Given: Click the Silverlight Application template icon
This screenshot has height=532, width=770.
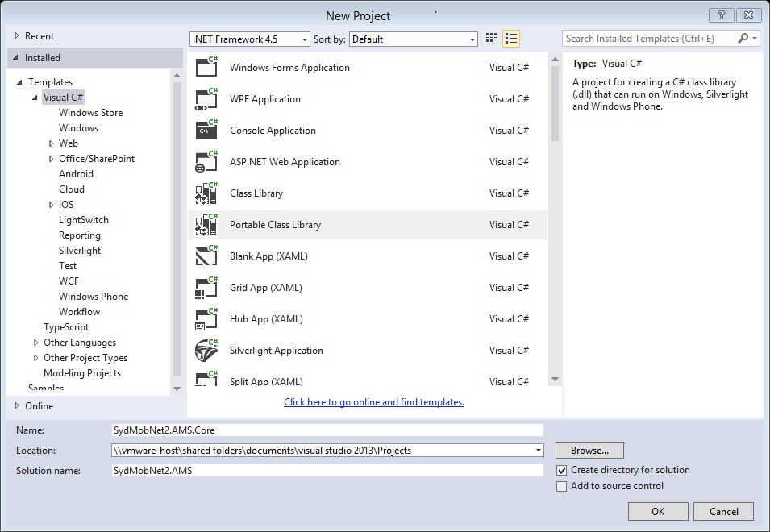Looking at the screenshot, I should 206,350.
